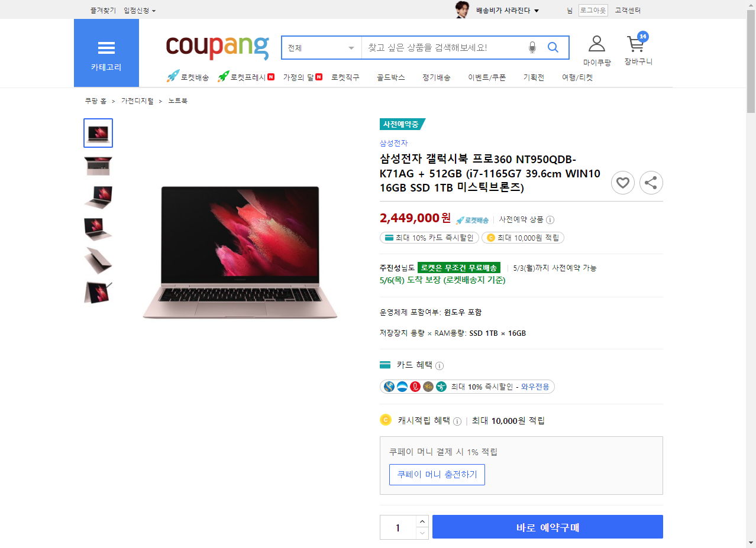Image resolution: width=756 pixels, height=548 pixels.
Task: Open 고객센터 link
Action: coord(628,11)
